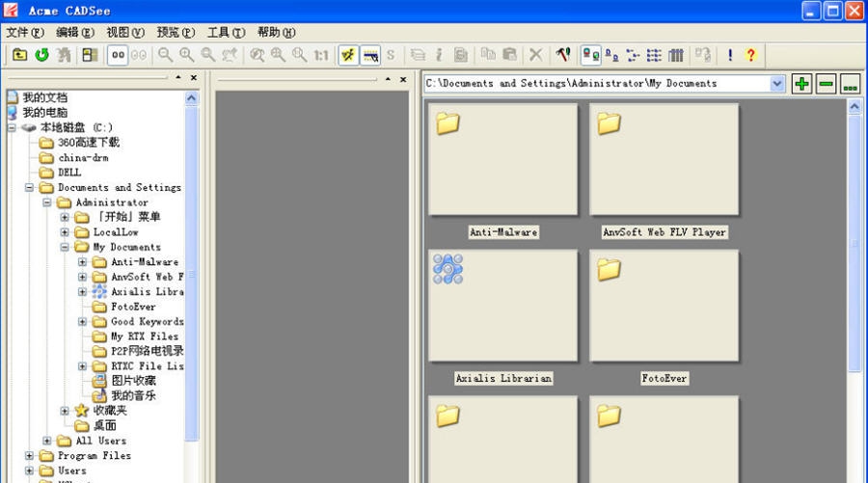
Task: Click the browse '...' button beside path
Action: (x=851, y=84)
